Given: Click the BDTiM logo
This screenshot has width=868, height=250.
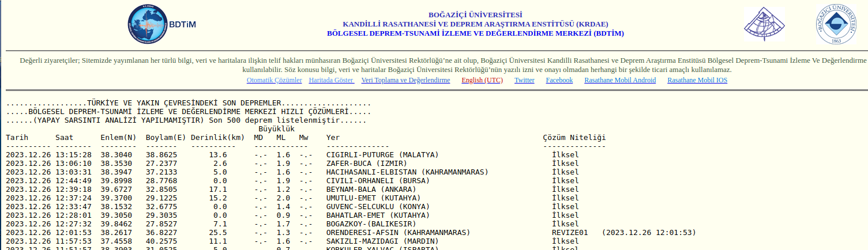Looking at the screenshot, I should pyautogui.click(x=161, y=25).
